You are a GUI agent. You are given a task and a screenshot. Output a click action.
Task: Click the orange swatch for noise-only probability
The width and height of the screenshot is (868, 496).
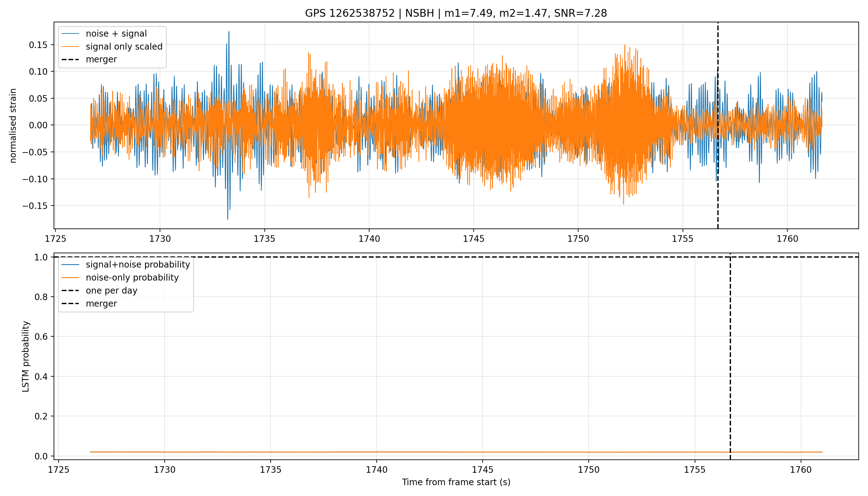click(x=70, y=278)
